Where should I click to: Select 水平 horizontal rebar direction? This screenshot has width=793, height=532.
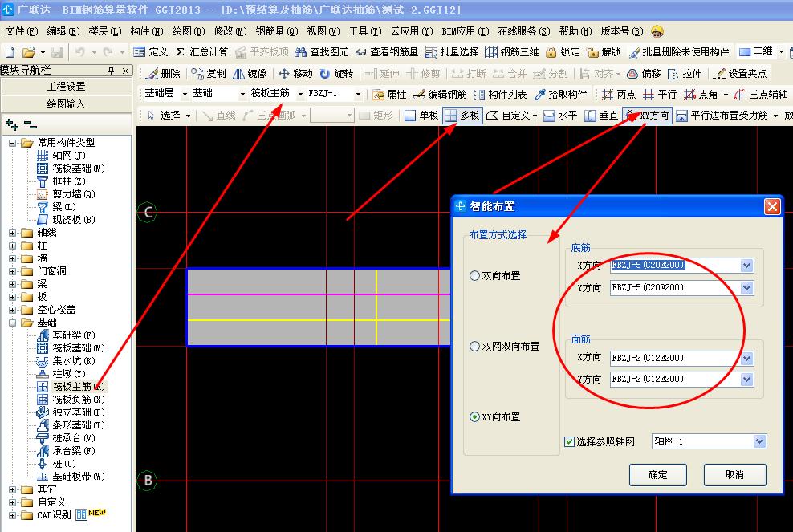[x=560, y=116]
